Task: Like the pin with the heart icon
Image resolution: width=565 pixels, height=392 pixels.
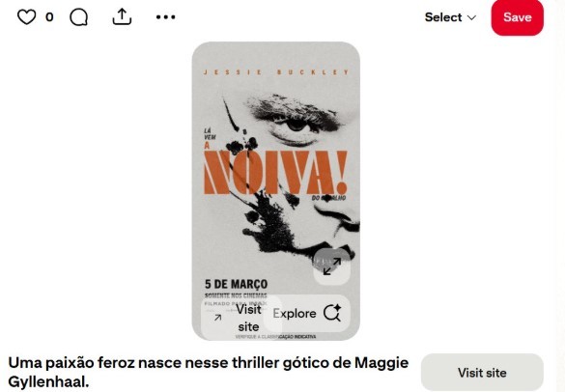Action: [x=27, y=17]
